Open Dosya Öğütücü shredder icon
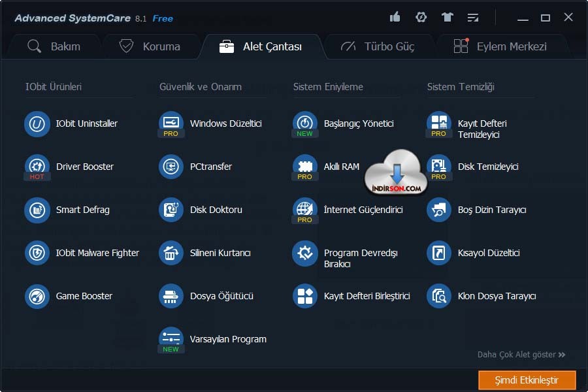This screenshot has height=392, width=588. pos(171,297)
